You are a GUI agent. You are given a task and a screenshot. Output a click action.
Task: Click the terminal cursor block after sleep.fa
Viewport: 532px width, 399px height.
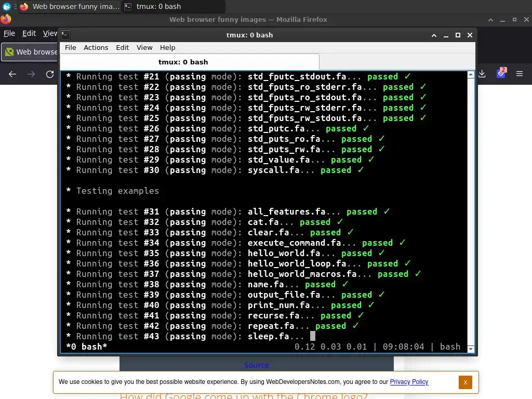(312, 336)
